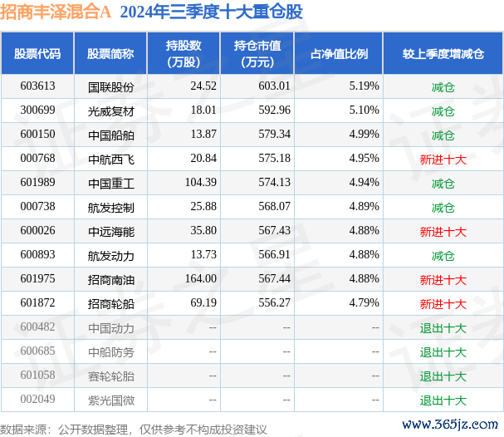This screenshot has width=504, height=437.
Task: Click 退出十大 status in 紫光国微 row
Action: 443,400
